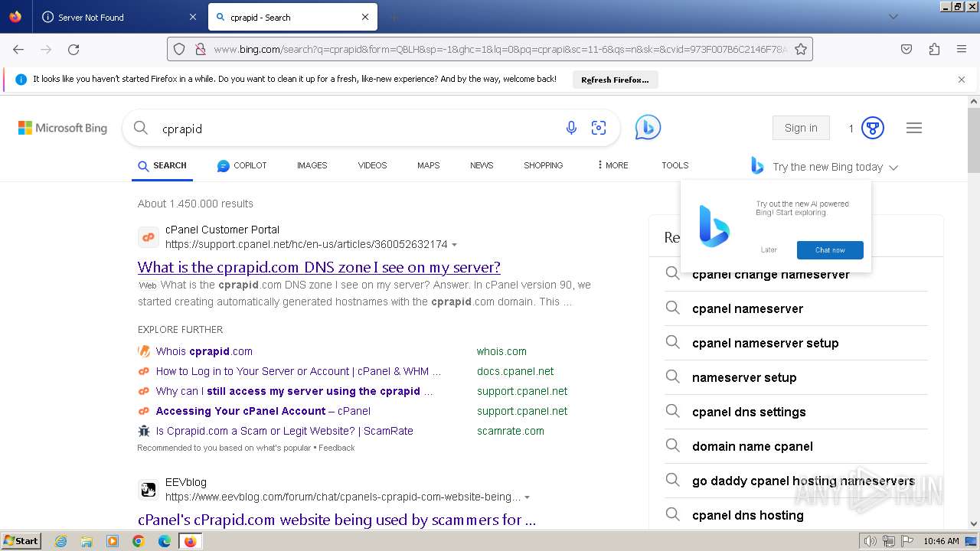Click Later in the Bing popup
The image size is (980, 551).
click(x=769, y=250)
